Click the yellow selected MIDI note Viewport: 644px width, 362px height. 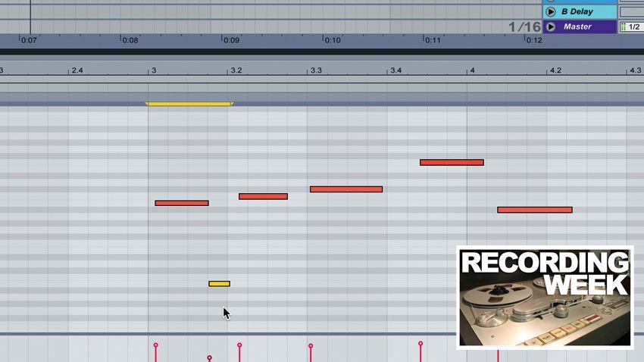[219, 284]
